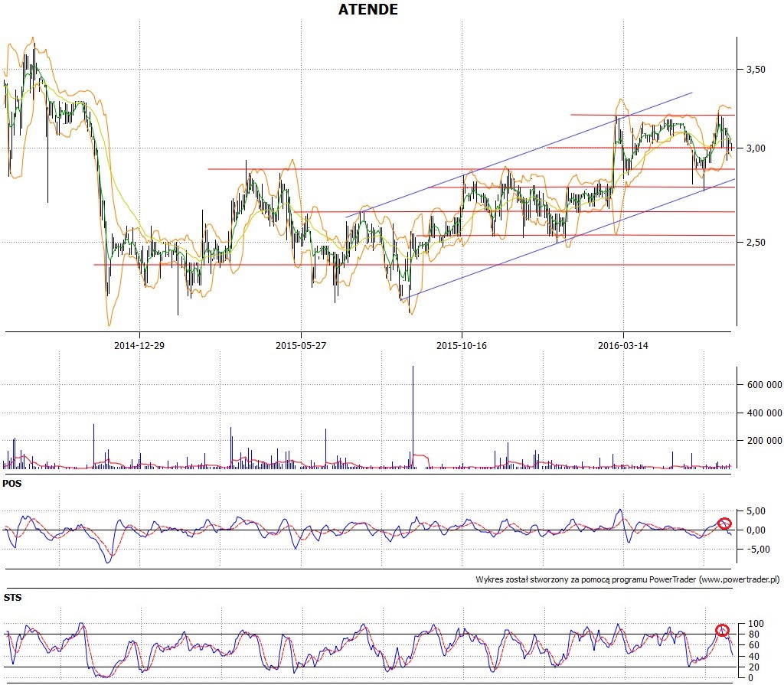Click the tallest volume spike bar
This screenshot has height=685, width=784.
tap(413, 417)
